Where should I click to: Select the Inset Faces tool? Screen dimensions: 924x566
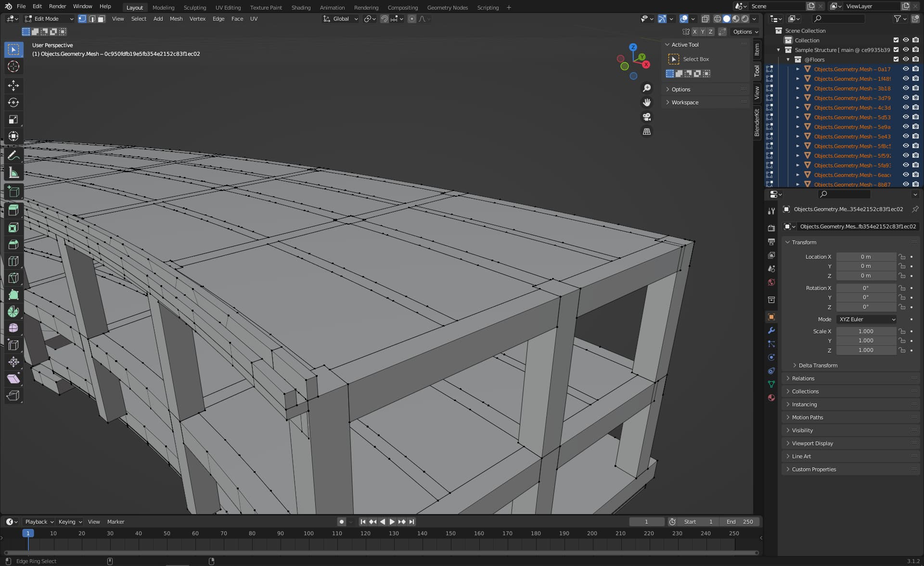(13, 227)
